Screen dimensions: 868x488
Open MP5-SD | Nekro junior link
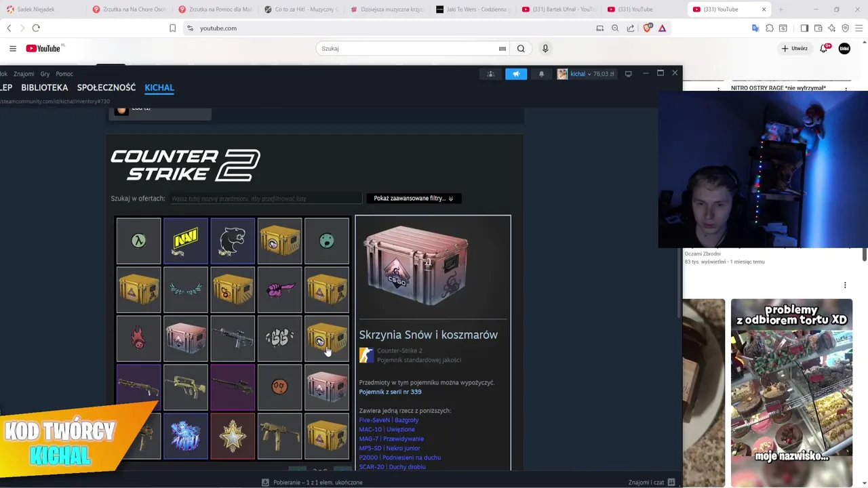pos(389,449)
